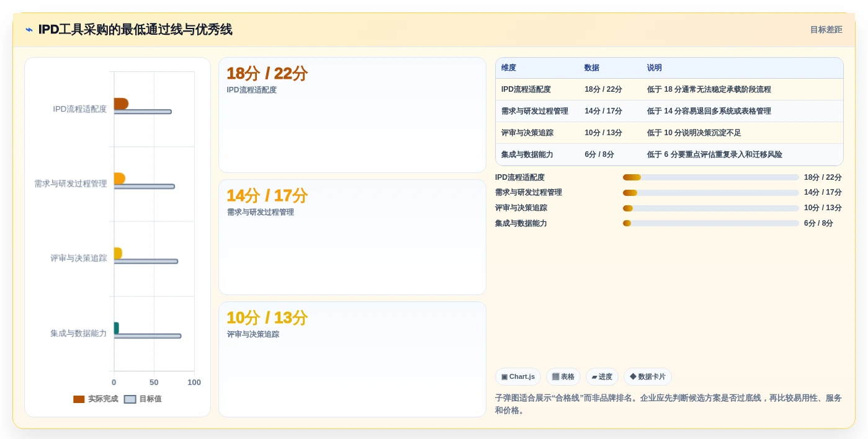
Task: Toggle the 目标值 legend entry
Action: pyautogui.click(x=143, y=399)
